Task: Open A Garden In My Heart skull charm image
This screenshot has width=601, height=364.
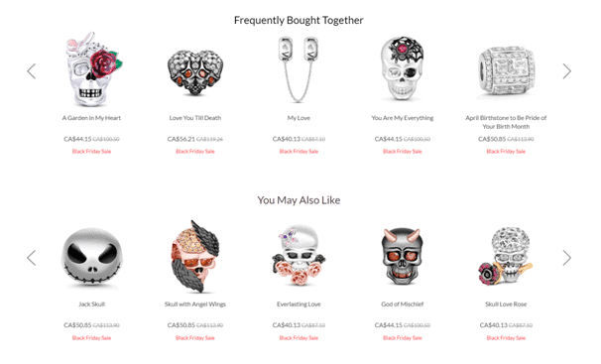Action: 92,69
